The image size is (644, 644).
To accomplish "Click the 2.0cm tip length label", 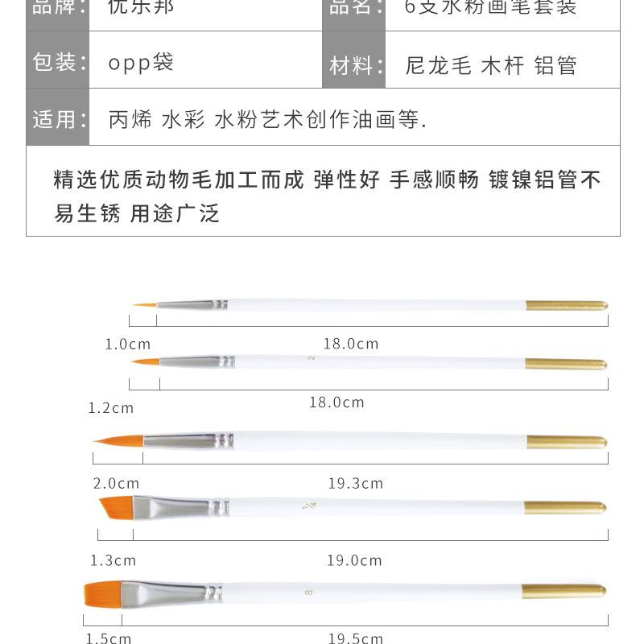I will click(116, 484).
